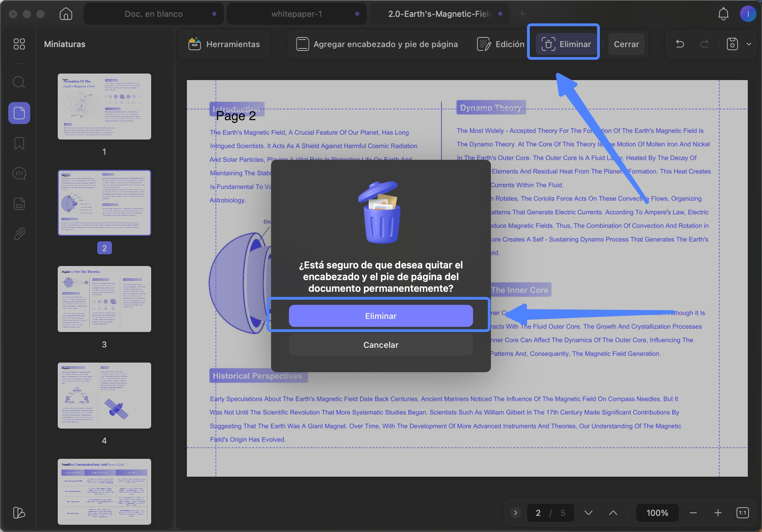This screenshot has height=532, width=762.
Task: Expand the page navigation bar arrow
Action: point(515,513)
